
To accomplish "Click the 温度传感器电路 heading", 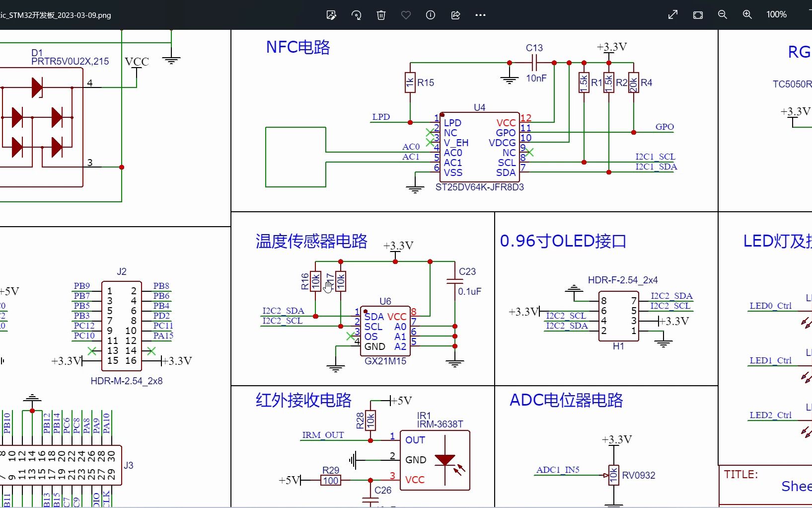I will pyautogui.click(x=311, y=241).
